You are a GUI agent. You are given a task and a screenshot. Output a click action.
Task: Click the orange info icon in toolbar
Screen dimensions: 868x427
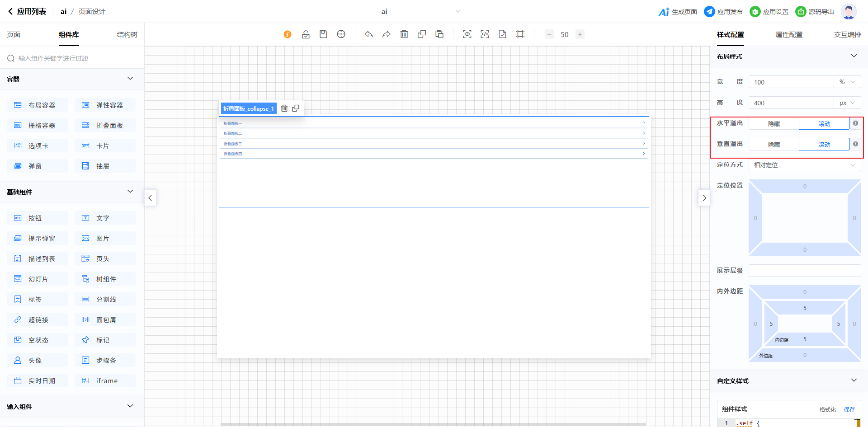tap(288, 34)
